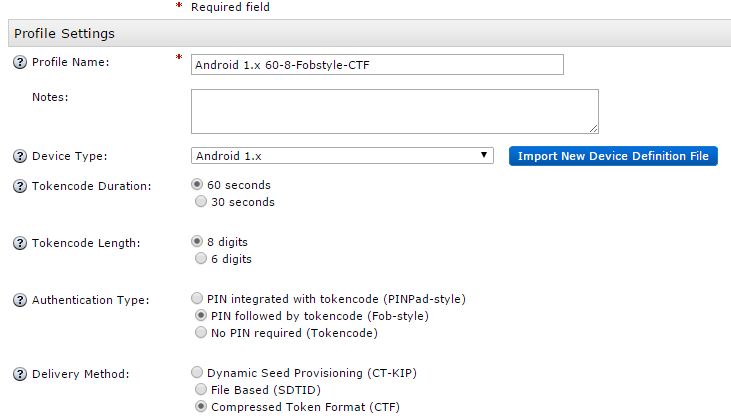This screenshot has height=420, width=731.
Task: Select 60 seconds tokencode duration
Action: 198,185
